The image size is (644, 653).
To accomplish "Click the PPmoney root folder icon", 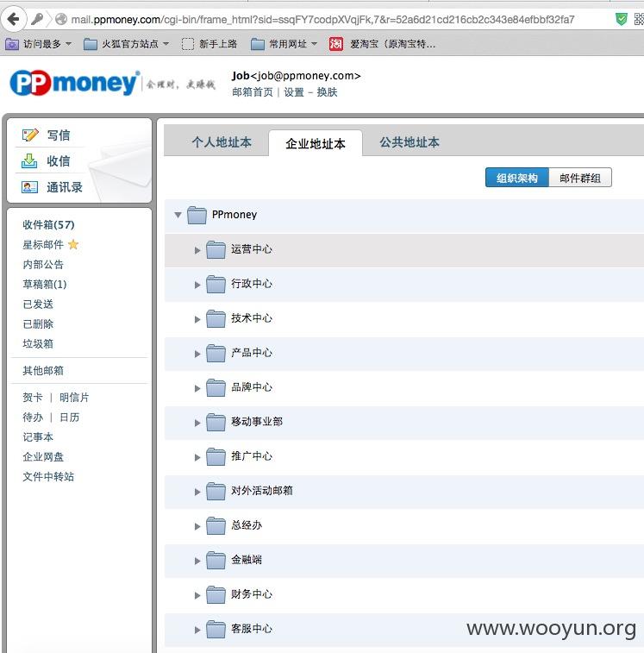I will [197, 215].
